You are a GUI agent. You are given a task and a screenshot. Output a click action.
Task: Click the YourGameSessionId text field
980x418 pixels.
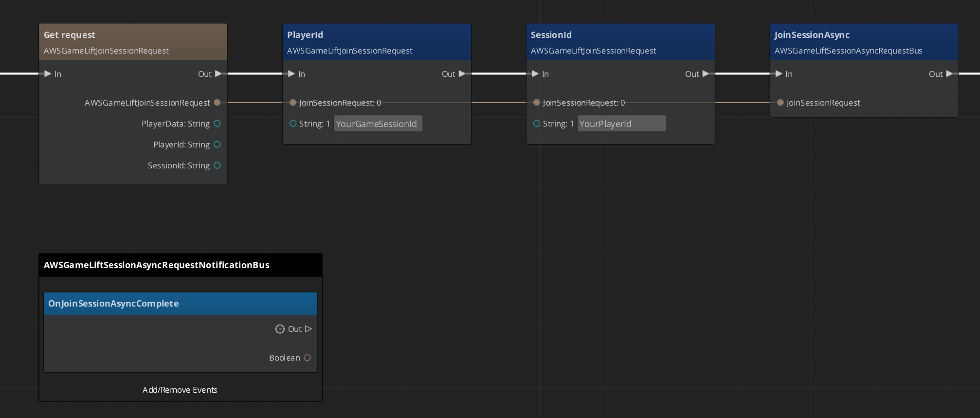(378, 124)
